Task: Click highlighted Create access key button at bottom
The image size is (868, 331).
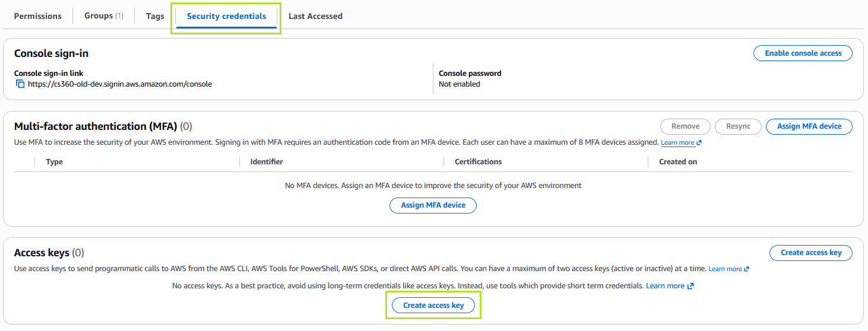Action: click(433, 305)
